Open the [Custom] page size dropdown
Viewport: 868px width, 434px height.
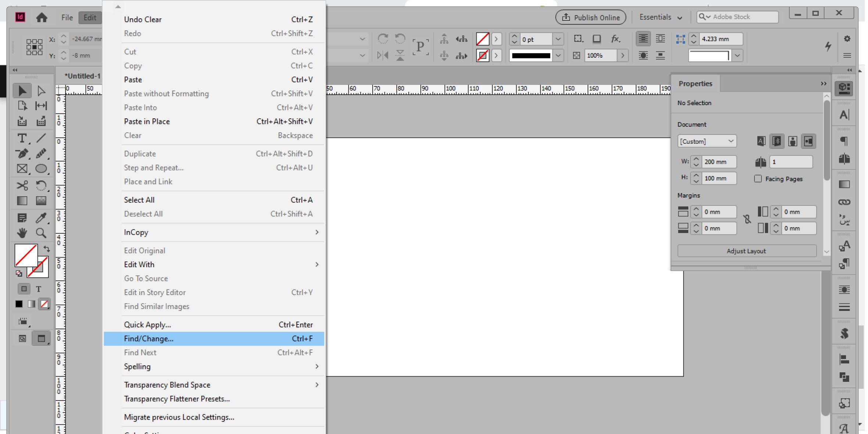707,141
